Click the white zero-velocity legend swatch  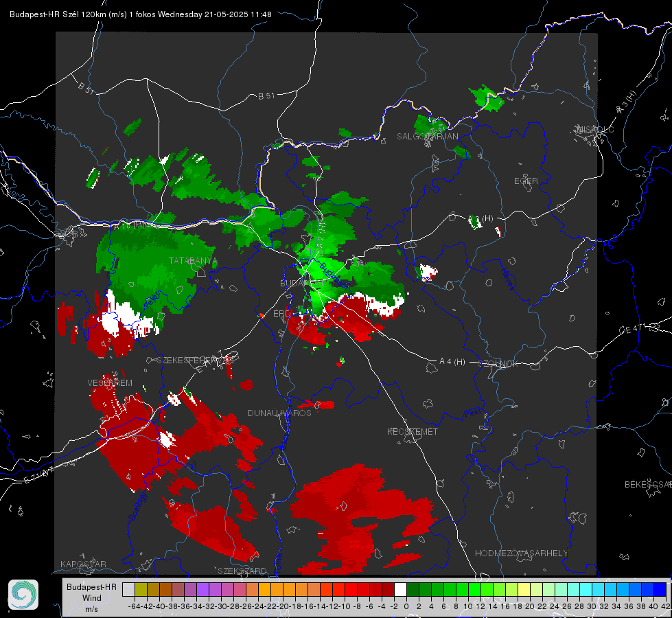pyautogui.click(x=400, y=589)
